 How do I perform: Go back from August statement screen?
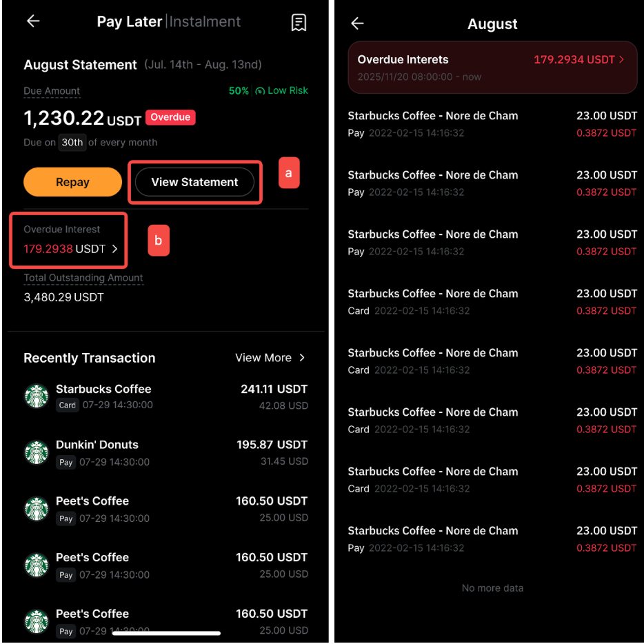pyautogui.click(x=357, y=24)
